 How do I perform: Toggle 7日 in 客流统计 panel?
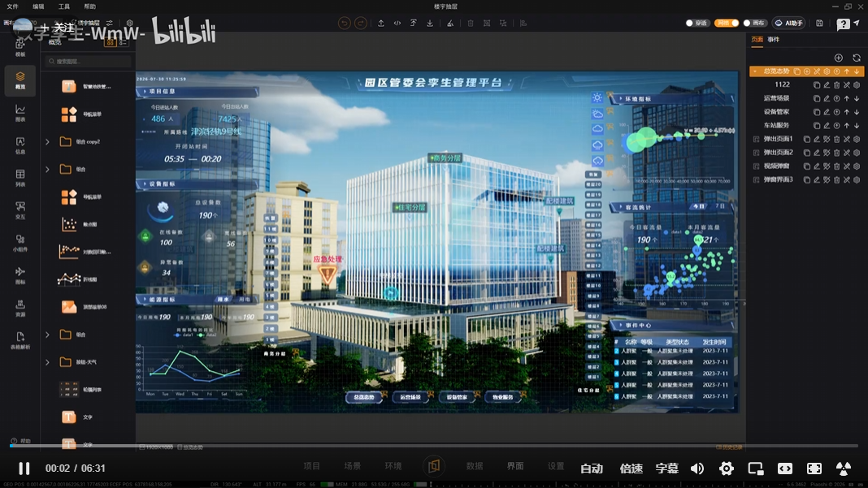[720, 206]
